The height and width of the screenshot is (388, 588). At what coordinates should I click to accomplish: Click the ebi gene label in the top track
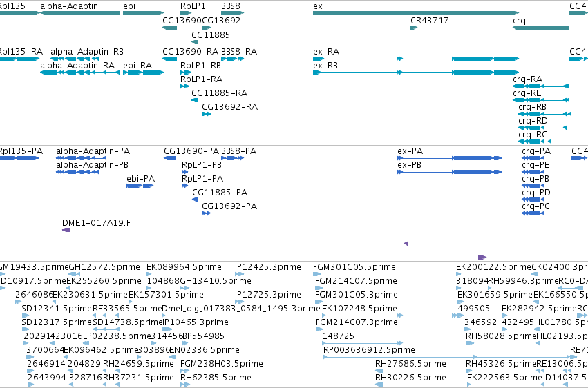(x=129, y=6)
